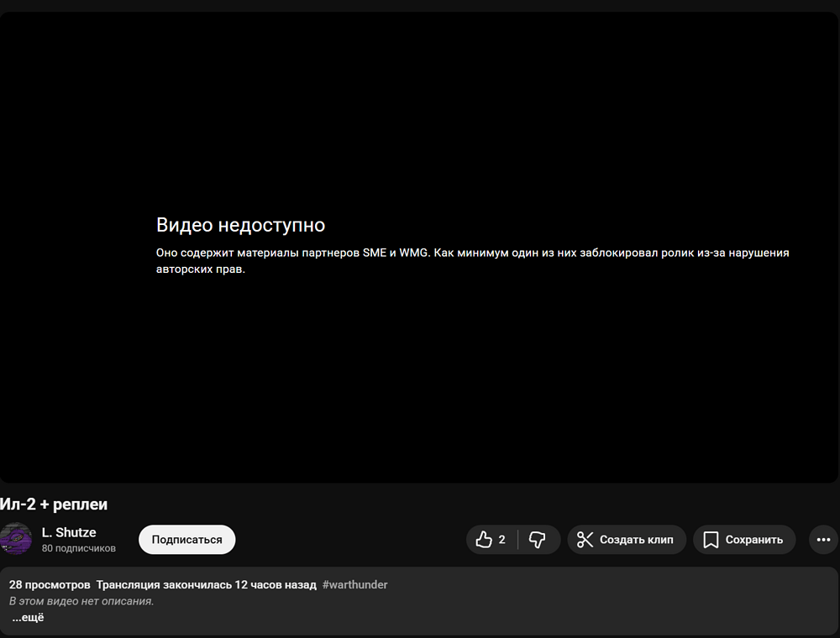Screen dimensions: 840x638
Task: Open the L. Shutze channel avatar
Action: (x=16, y=540)
